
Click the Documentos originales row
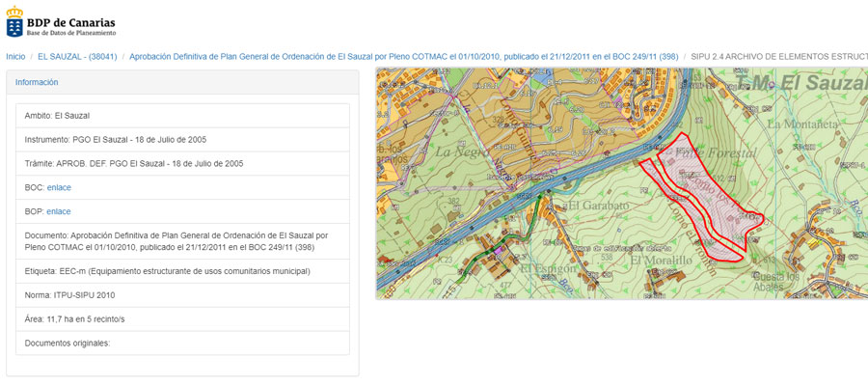(x=182, y=343)
